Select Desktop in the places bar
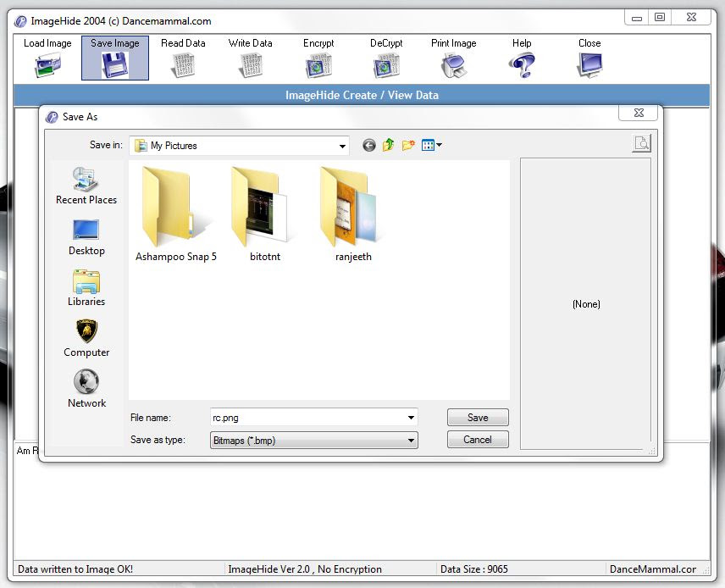Image resolution: width=725 pixels, height=588 pixels. pos(86,238)
